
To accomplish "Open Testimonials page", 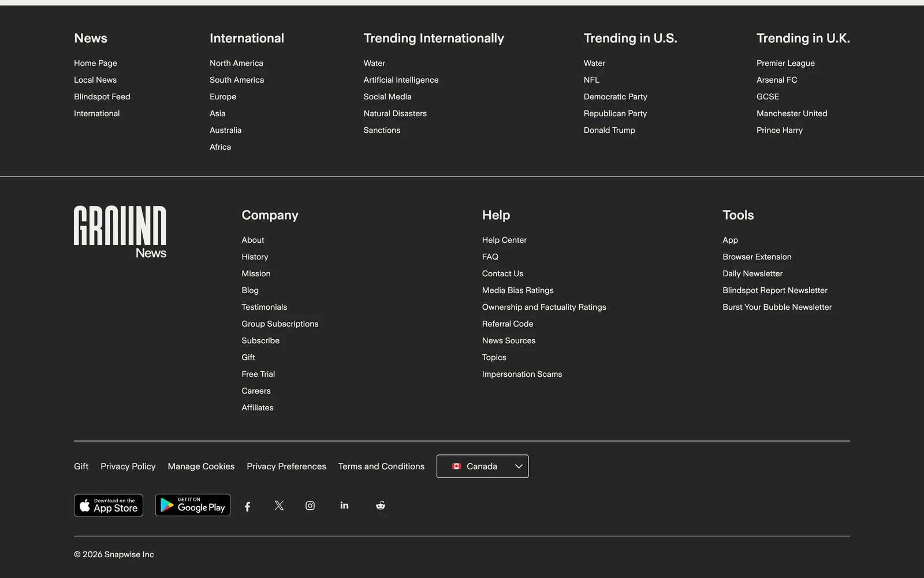I will [264, 307].
